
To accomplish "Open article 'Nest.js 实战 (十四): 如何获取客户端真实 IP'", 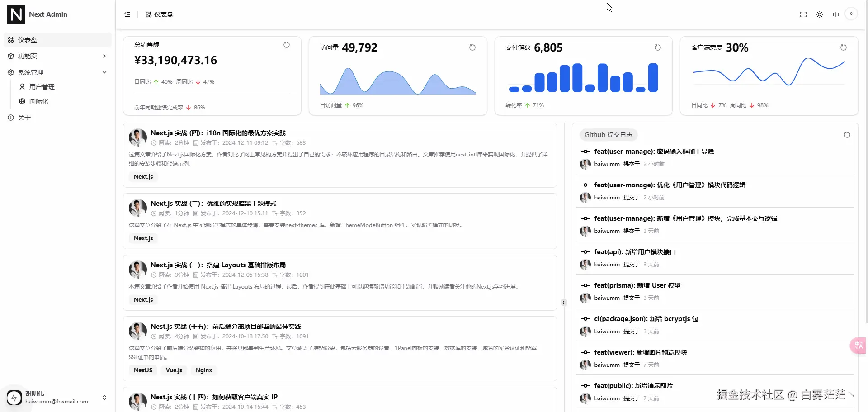I will click(214, 397).
